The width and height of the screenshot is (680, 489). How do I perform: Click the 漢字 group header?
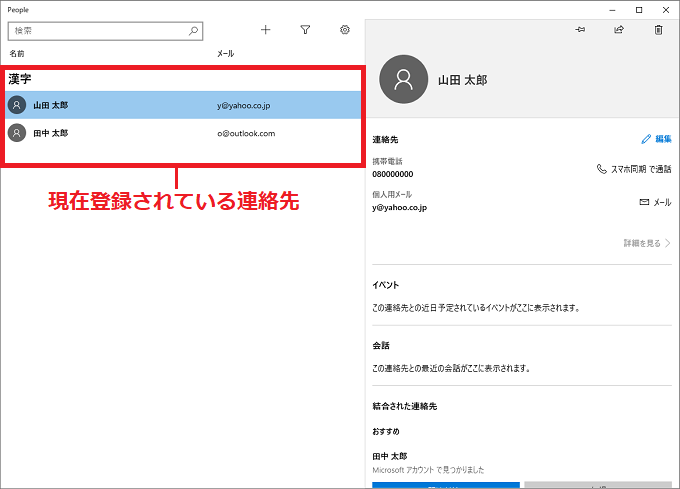pyautogui.click(x=20, y=79)
